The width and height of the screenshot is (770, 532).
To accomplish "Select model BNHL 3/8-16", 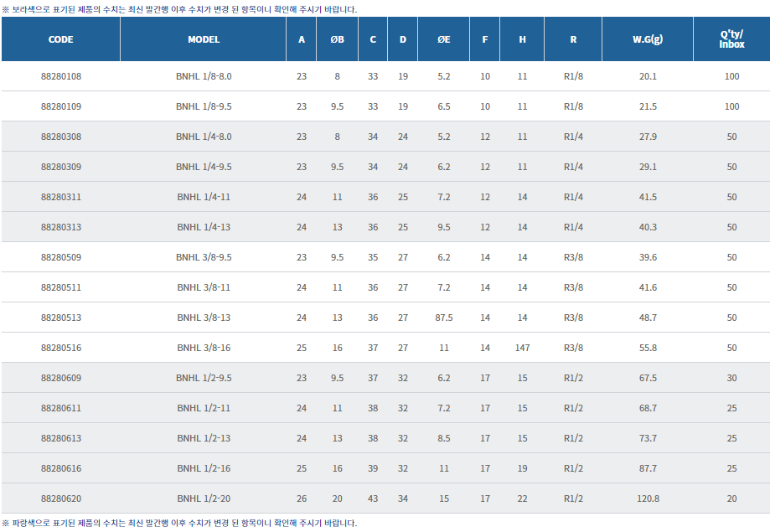I will point(204,348).
